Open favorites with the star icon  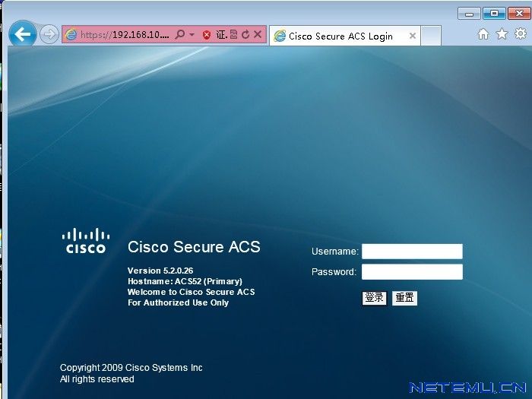(502, 34)
